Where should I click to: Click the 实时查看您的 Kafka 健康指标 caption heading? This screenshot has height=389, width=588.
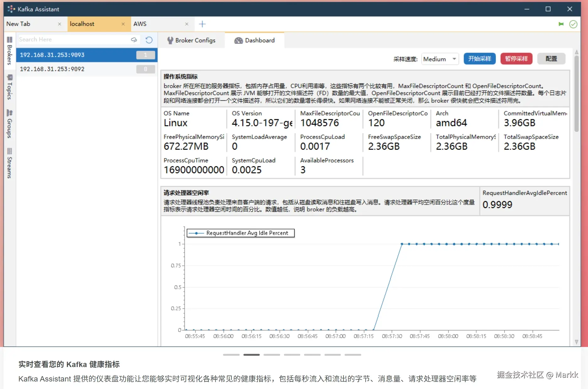pos(69,364)
